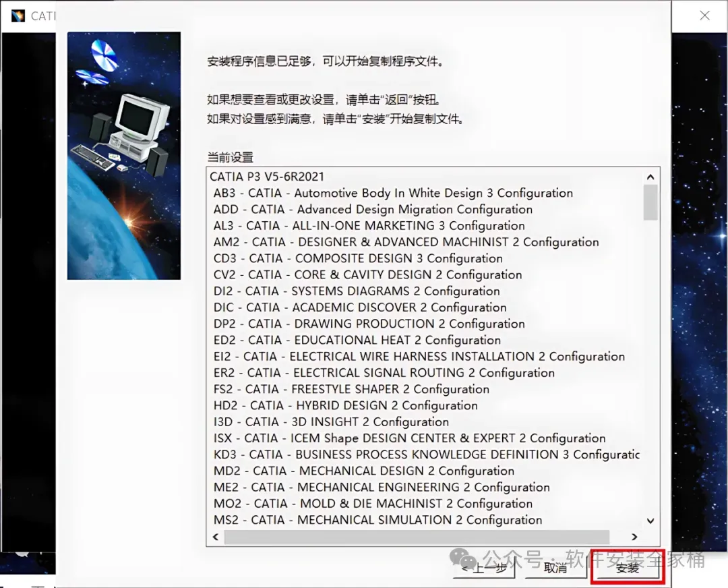The width and height of the screenshot is (728, 588).
Task: Go back with the 上一步 button
Action: coord(484,568)
